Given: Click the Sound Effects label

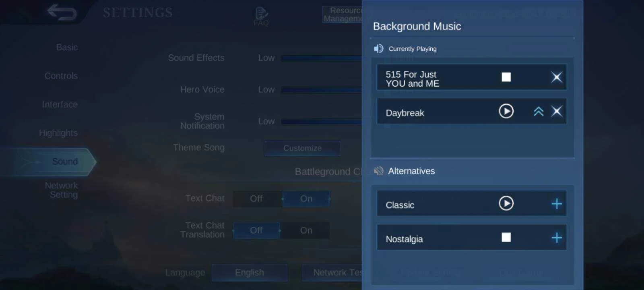Looking at the screenshot, I should coord(196,58).
